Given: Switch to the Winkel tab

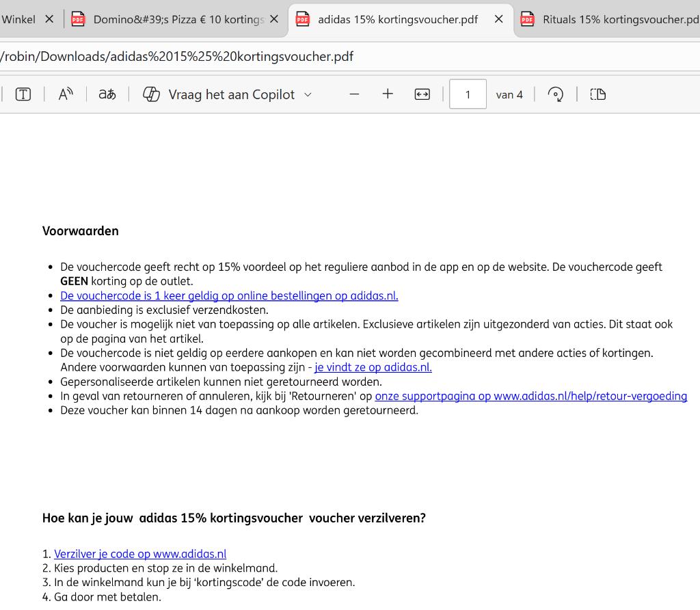Looking at the screenshot, I should (x=18, y=19).
